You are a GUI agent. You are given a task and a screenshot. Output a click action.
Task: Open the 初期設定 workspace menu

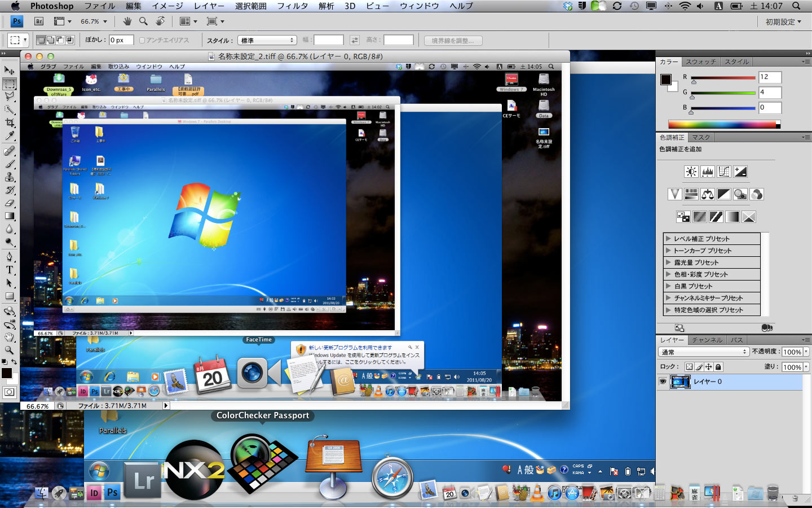pos(783,21)
